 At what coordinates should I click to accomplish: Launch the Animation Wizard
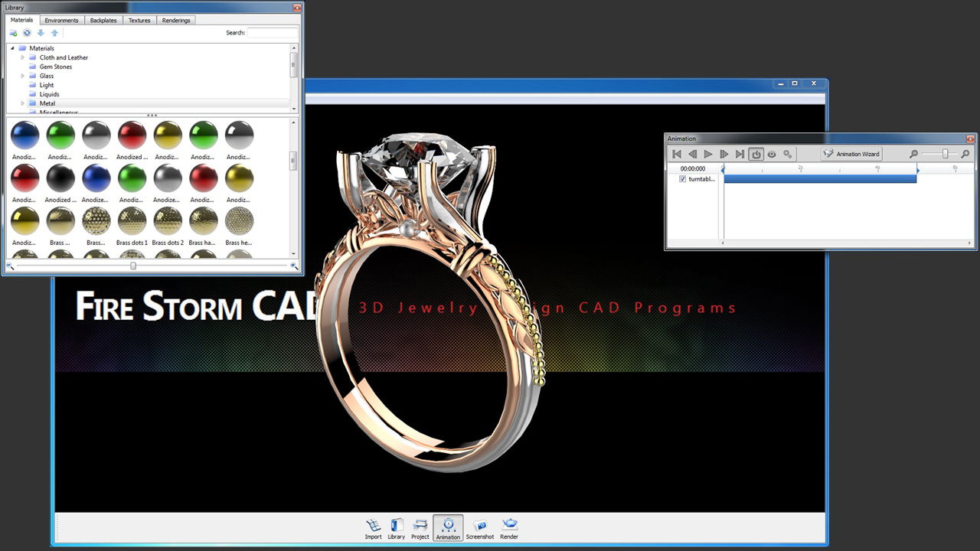point(851,154)
